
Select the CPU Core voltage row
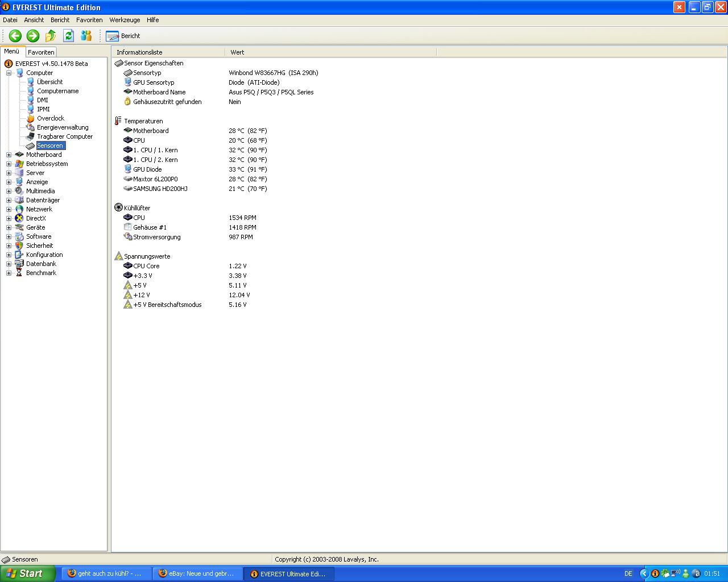click(x=185, y=266)
